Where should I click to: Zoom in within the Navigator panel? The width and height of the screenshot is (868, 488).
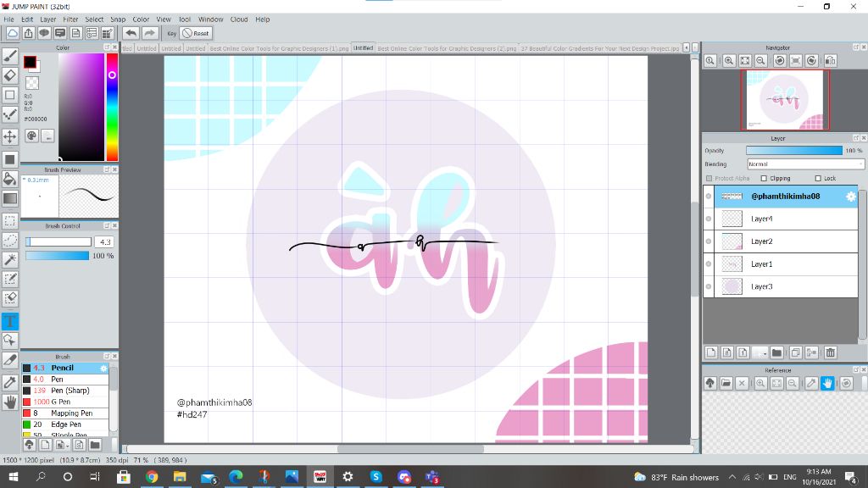pyautogui.click(x=729, y=61)
